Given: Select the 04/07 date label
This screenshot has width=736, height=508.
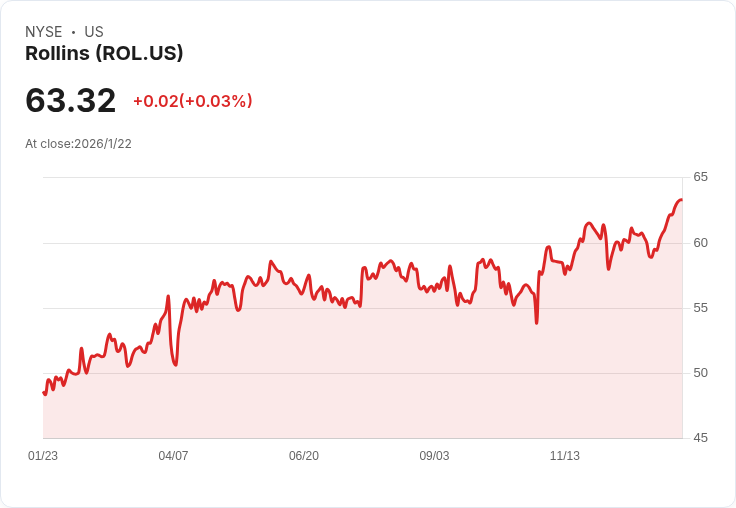Looking at the screenshot, I should [x=173, y=456].
